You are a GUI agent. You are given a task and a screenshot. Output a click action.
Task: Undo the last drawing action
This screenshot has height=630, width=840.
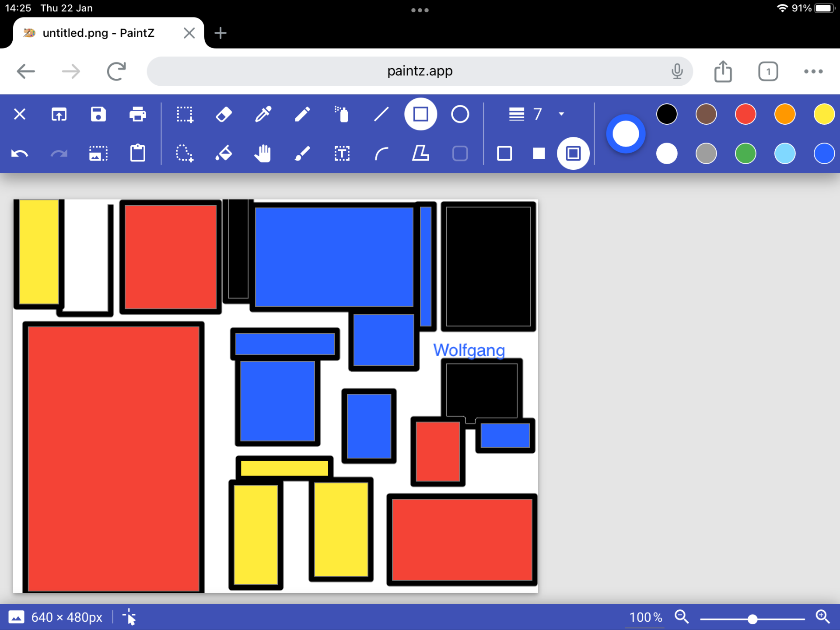point(20,154)
